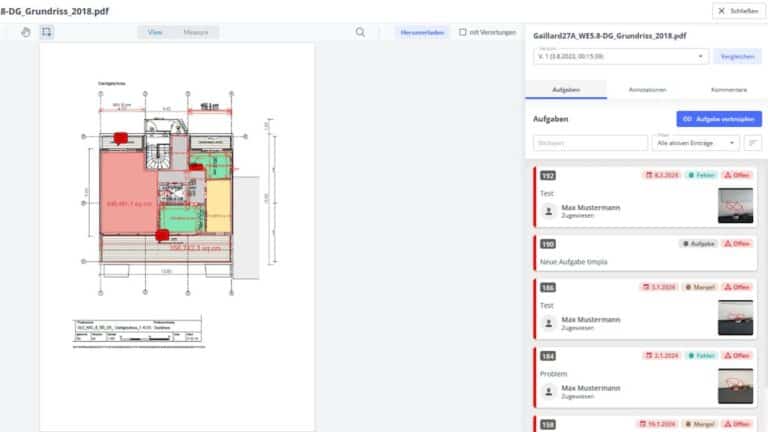This screenshot has width=768, height=432.
Task: Click the 'Aufgabe verknüpfen' button
Action: (718, 118)
